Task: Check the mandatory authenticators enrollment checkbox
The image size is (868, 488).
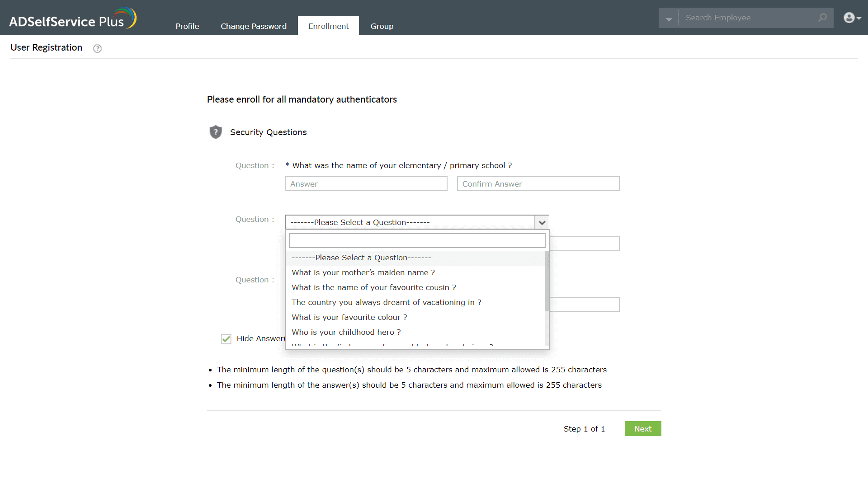Action: point(226,338)
